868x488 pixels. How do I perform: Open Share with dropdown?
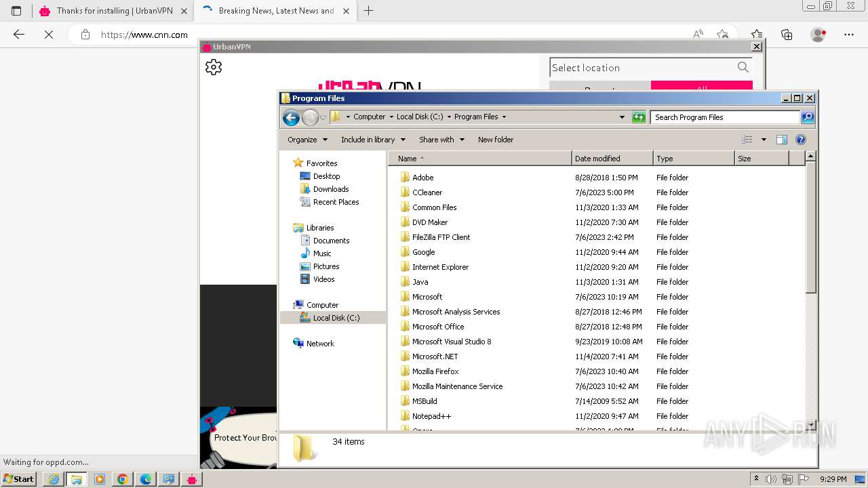coord(441,140)
